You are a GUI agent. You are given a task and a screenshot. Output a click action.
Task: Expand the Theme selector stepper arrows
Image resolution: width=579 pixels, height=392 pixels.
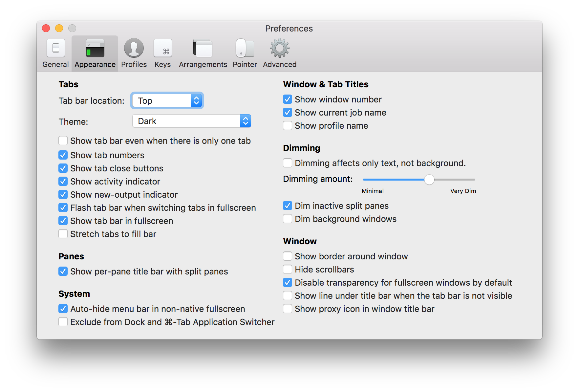click(x=245, y=121)
